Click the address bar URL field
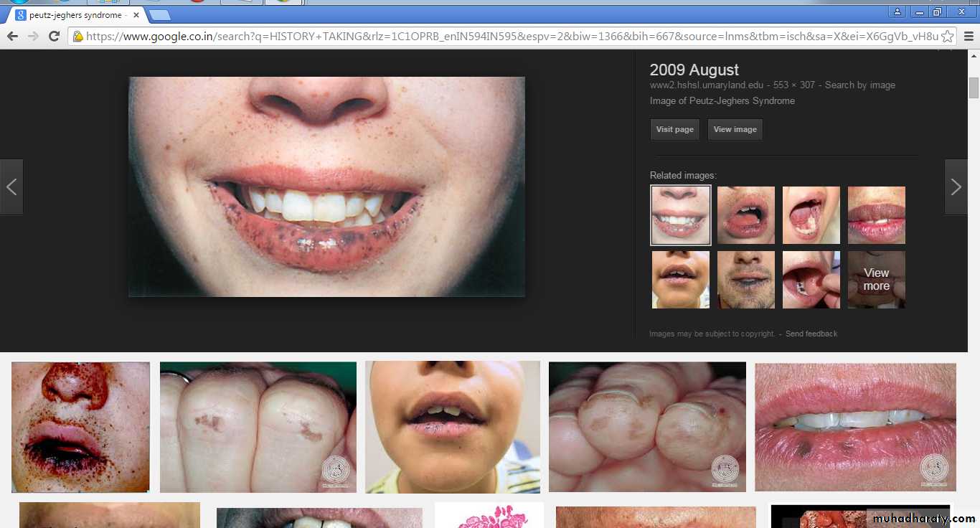The image size is (980, 528). coord(502,36)
